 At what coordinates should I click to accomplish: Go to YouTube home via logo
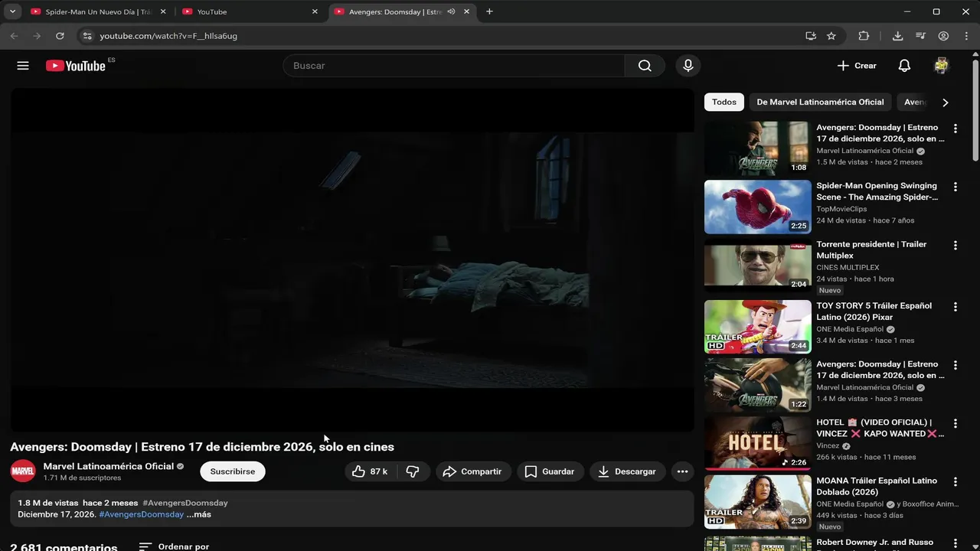76,66
